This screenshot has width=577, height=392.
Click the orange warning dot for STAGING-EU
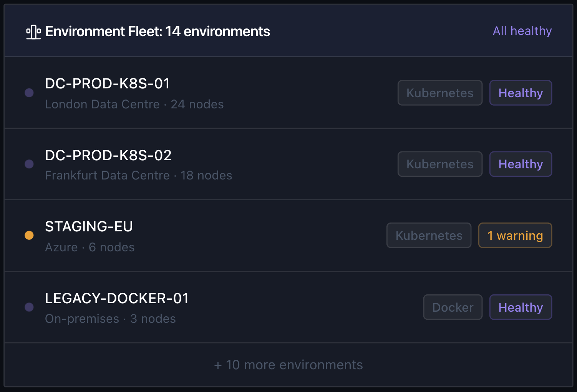click(29, 235)
